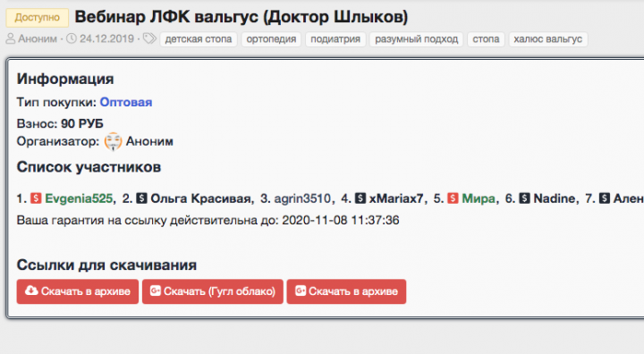Click the Google icon in Гугл облако button
Image resolution: width=644 pixels, height=354 pixels.
155,291
